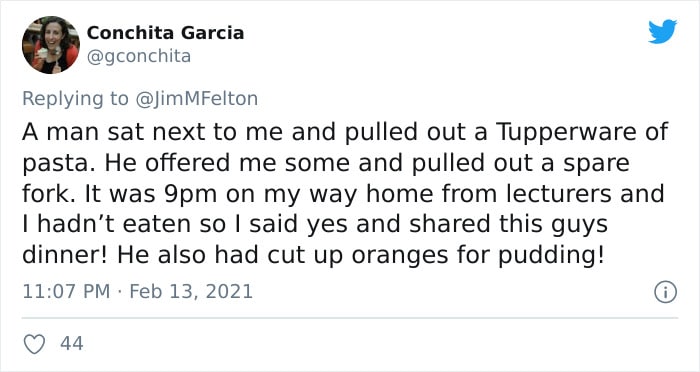Viewport: 700px width, 372px height.
Task: Click the word 'dinner!' in tweet
Action: 65,255
